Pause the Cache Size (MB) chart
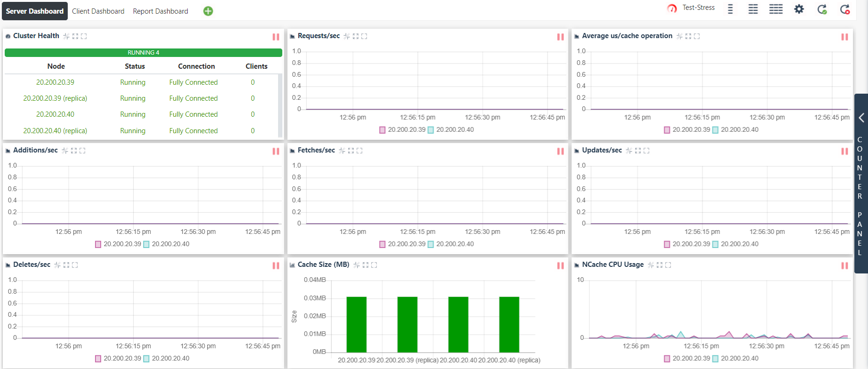This screenshot has width=868, height=369. [560, 265]
